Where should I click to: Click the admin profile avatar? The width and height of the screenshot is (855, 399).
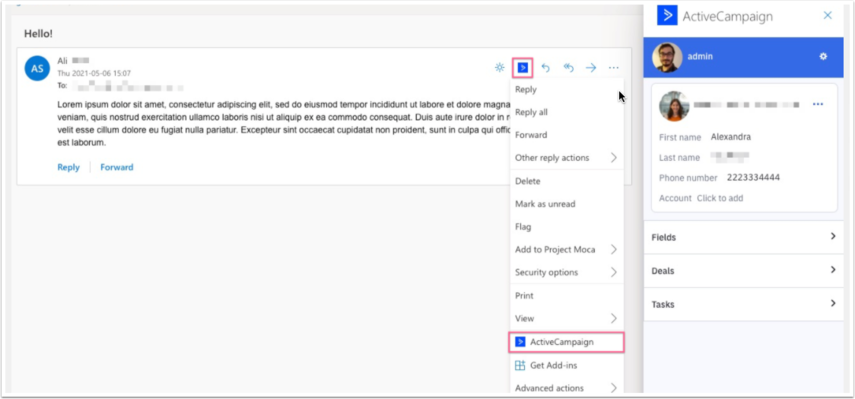(x=667, y=57)
